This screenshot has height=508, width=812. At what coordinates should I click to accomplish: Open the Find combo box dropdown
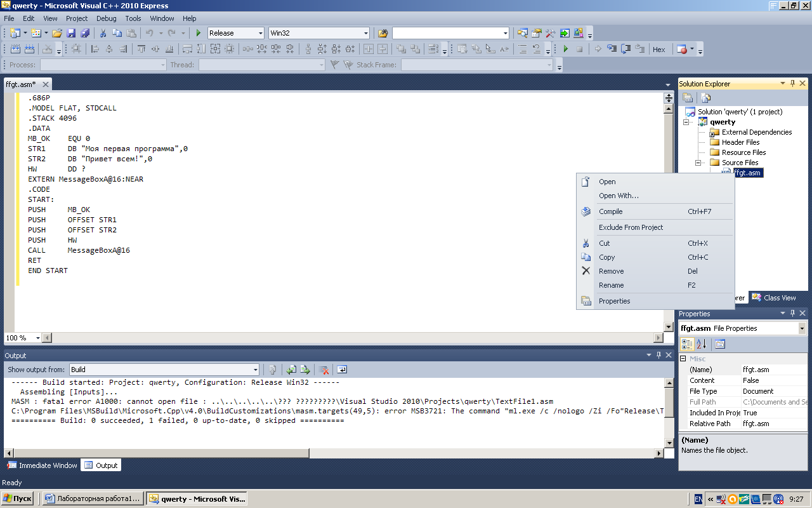[506, 33]
